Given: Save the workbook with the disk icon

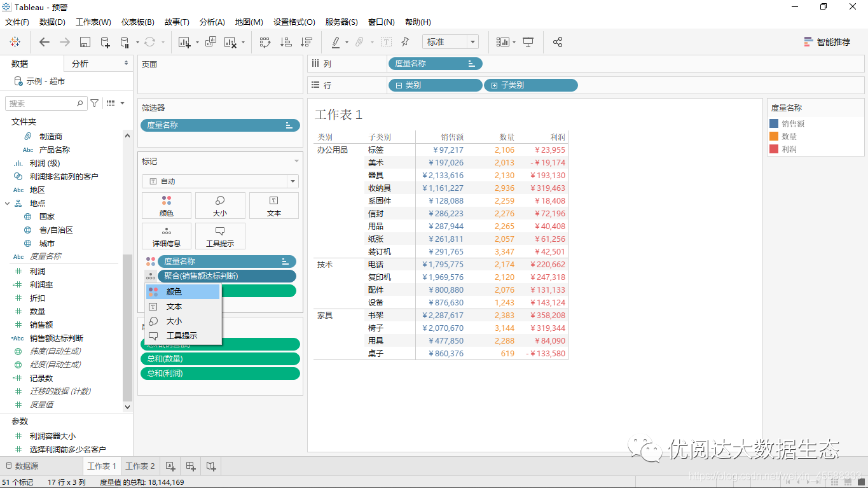Looking at the screenshot, I should (85, 42).
